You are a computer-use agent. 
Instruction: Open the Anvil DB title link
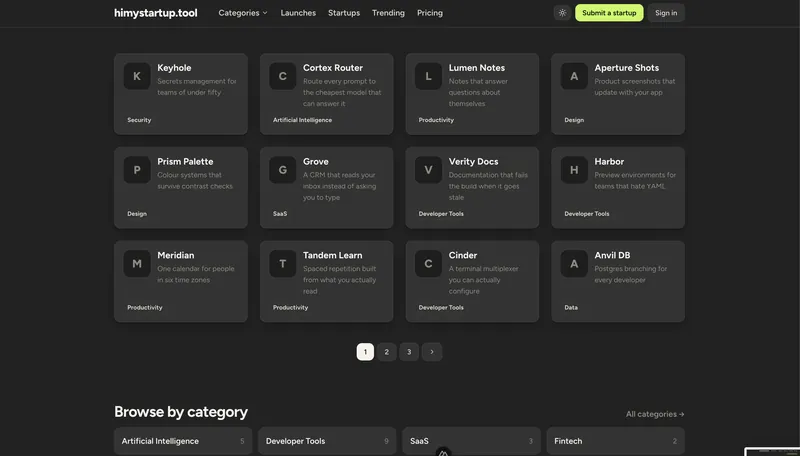click(x=612, y=256)
